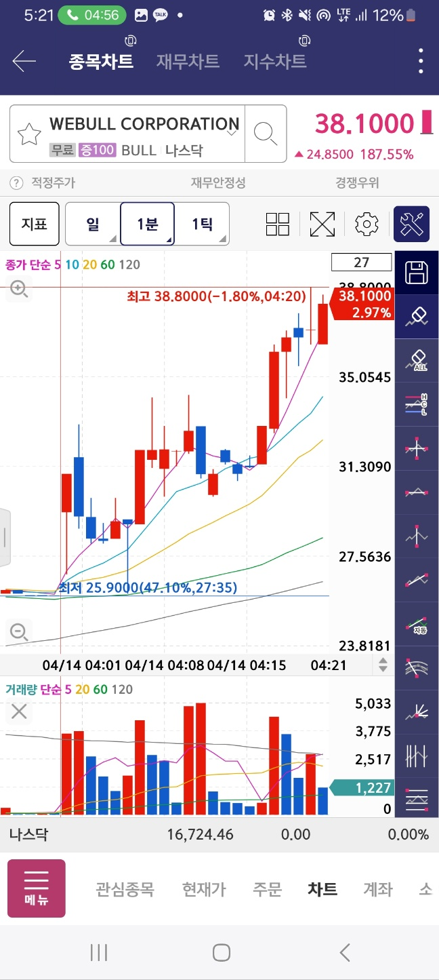Viewport: 439px width, 980px height.
Task: Select the horizontal retracement lines tool
Action: pyautogui.click(x=417, y=799)
